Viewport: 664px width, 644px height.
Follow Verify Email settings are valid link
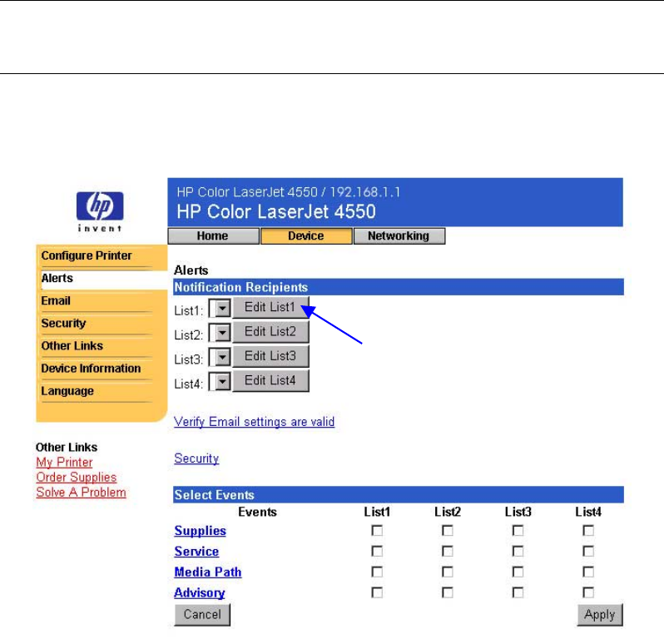click(254, 422)
